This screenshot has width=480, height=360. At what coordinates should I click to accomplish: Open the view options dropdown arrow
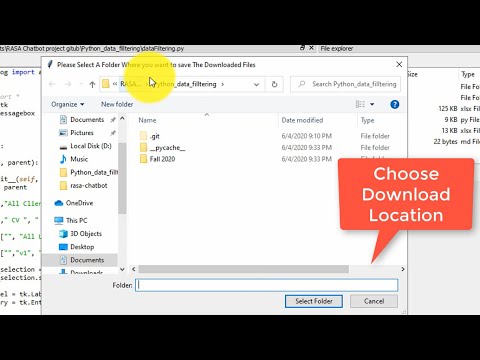372,104
